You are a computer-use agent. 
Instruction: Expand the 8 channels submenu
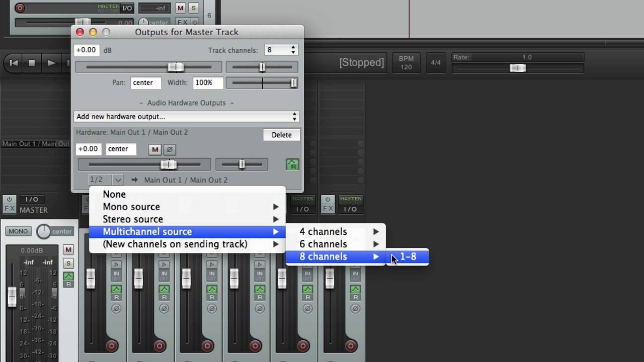(x=336, y=257)
